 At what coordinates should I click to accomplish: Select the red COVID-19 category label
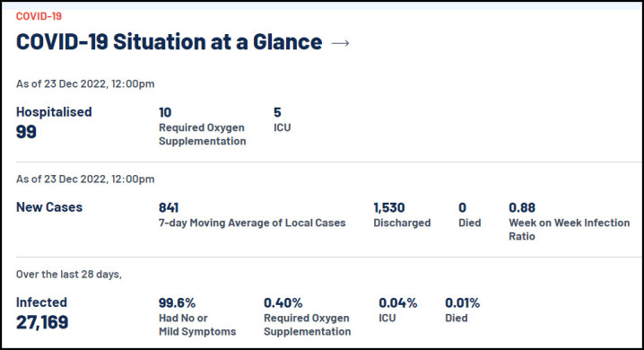[39, 16]
